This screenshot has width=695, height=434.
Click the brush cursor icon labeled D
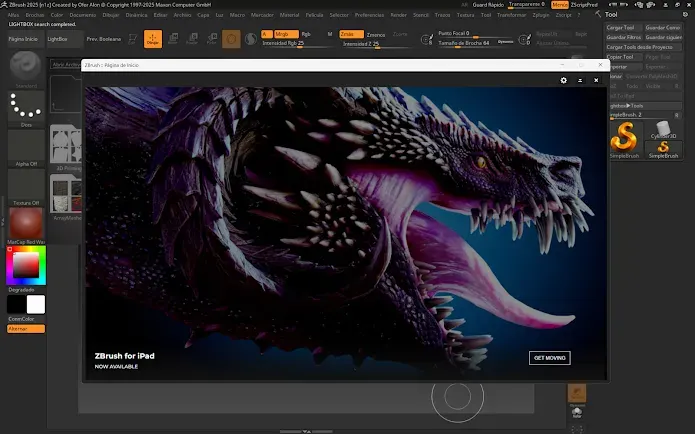(x=524, y=40)
